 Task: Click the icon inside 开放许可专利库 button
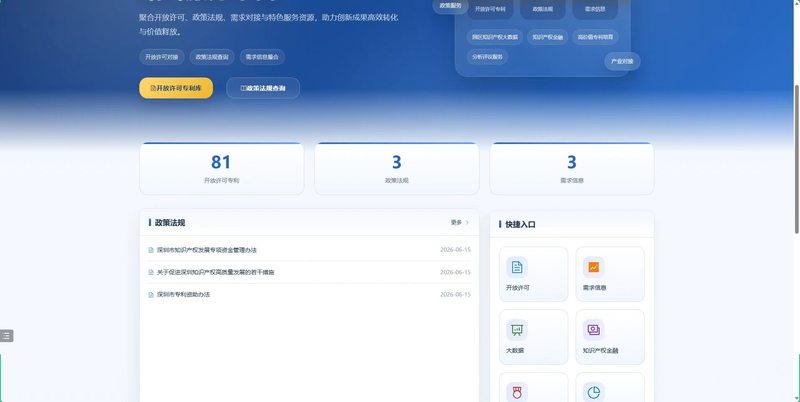[x=153, y=88]
